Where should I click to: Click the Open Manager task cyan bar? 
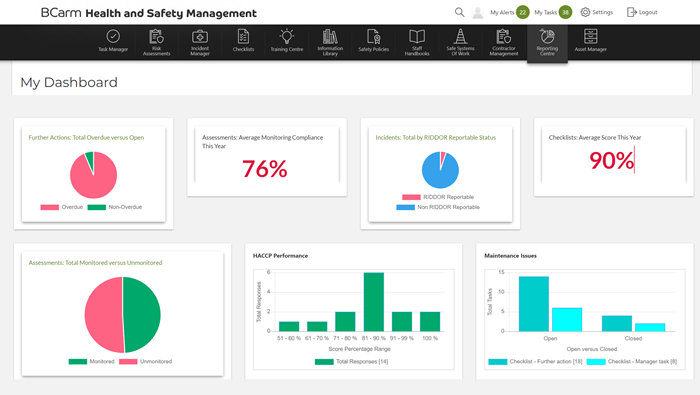[567, 320]
